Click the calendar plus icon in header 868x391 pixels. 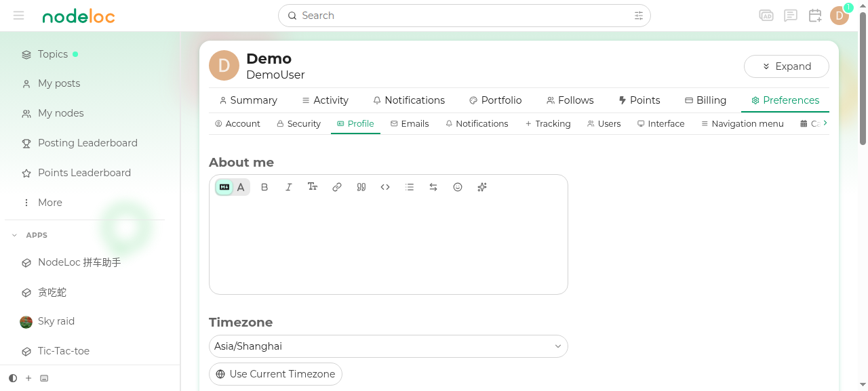815,16
